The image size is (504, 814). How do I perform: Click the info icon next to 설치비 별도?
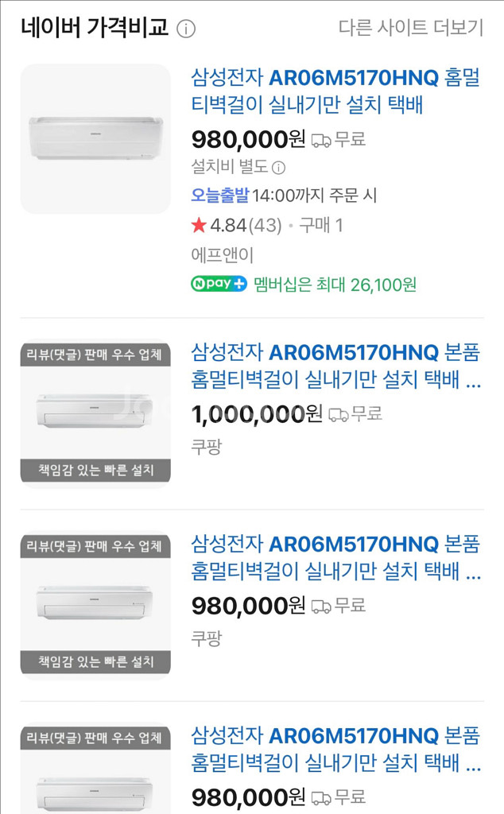click(279, 168)
